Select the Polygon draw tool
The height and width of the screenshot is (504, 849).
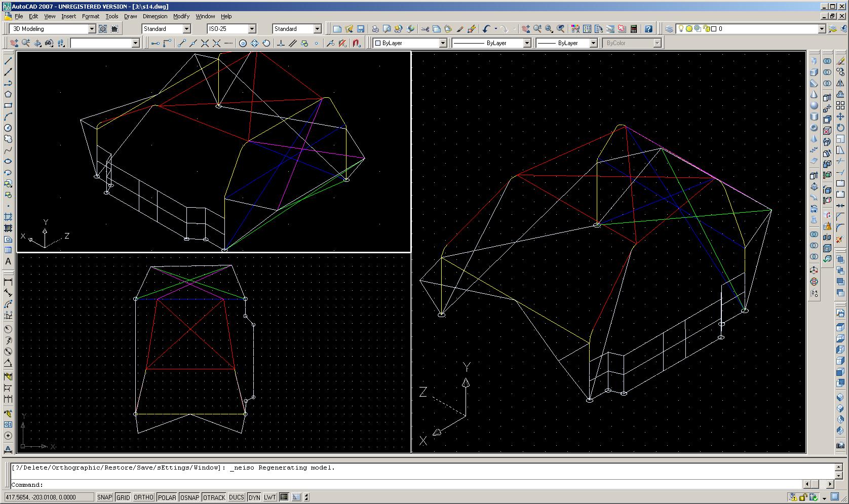8,94
